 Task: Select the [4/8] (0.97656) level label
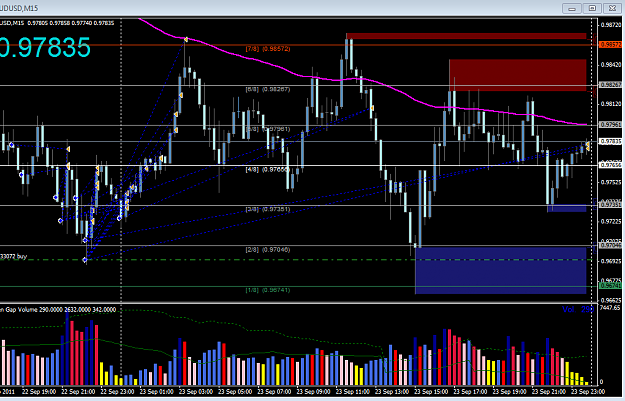click(x=268, y=169)
